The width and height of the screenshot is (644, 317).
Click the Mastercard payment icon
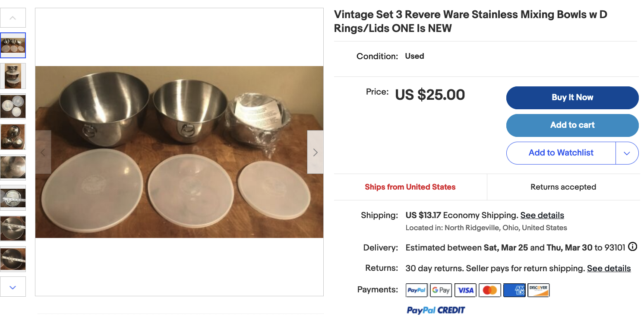click(489, 290)
